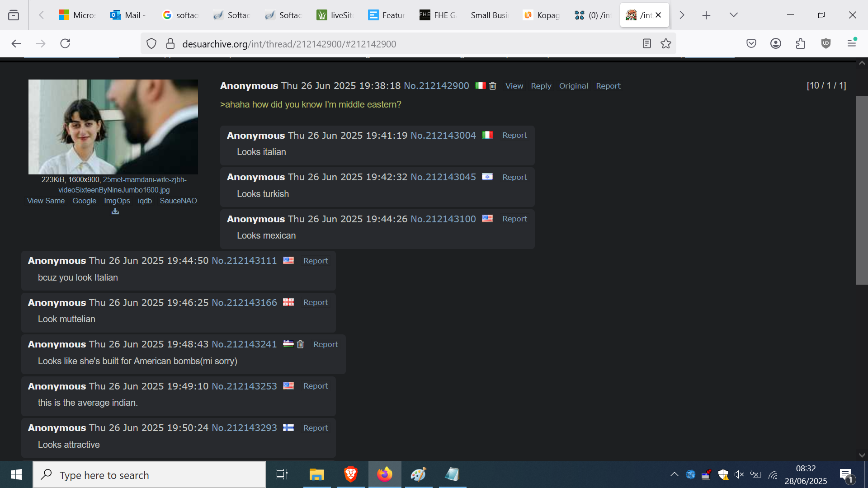Click the image download icon under thumbnail
The width and height of the screenshot is (868, 488).
click(115, 211)
